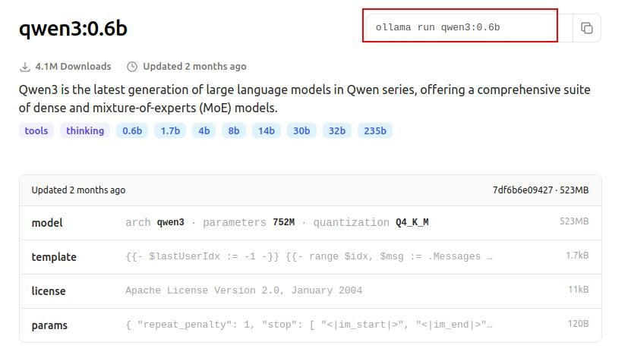Select the 0.6b model size tag
Screen dimensions: 631x364
coord(132,130)
